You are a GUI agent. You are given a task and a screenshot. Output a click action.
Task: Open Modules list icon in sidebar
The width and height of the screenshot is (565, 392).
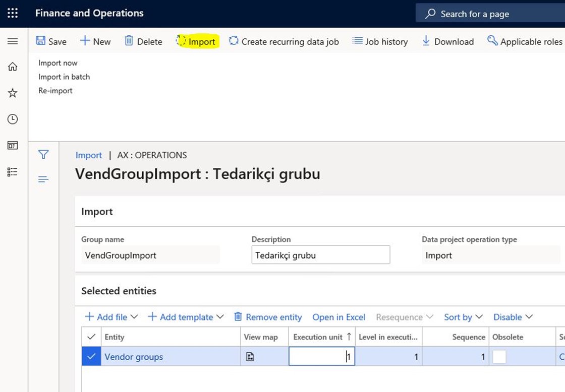click(x=13, y=172)
